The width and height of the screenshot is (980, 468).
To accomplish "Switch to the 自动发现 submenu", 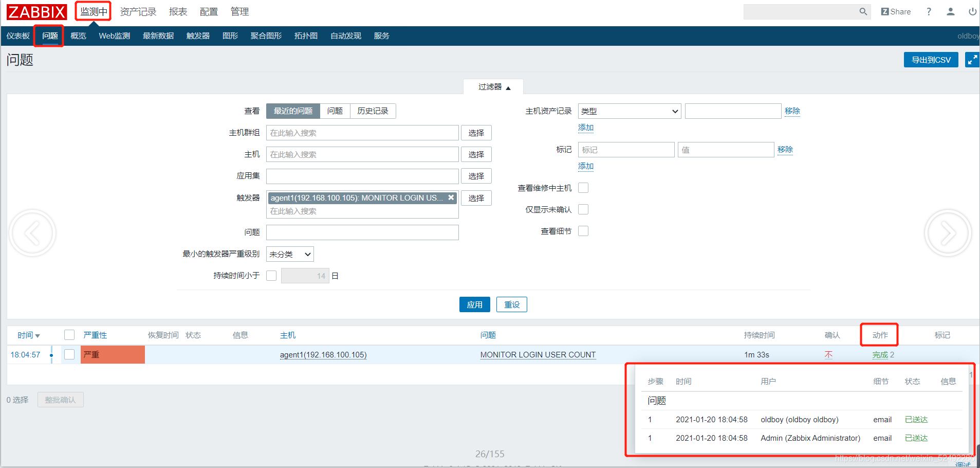I will click(x=346, y=35).
